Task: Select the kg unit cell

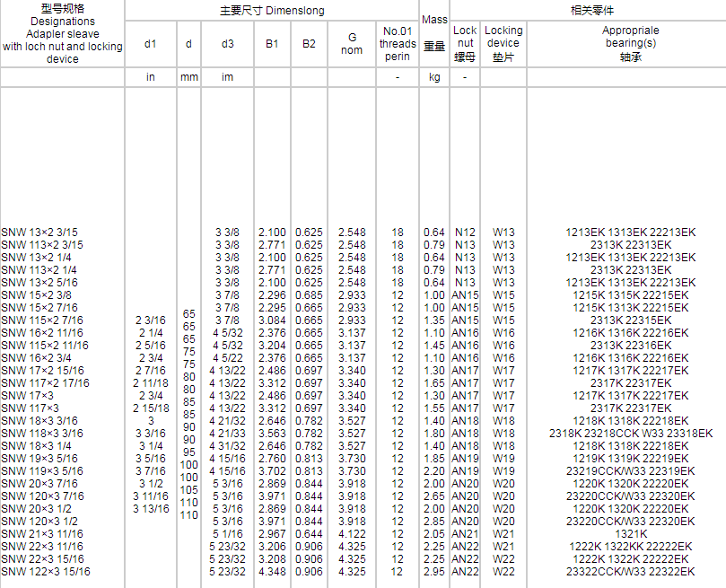Action: point(434,77)
